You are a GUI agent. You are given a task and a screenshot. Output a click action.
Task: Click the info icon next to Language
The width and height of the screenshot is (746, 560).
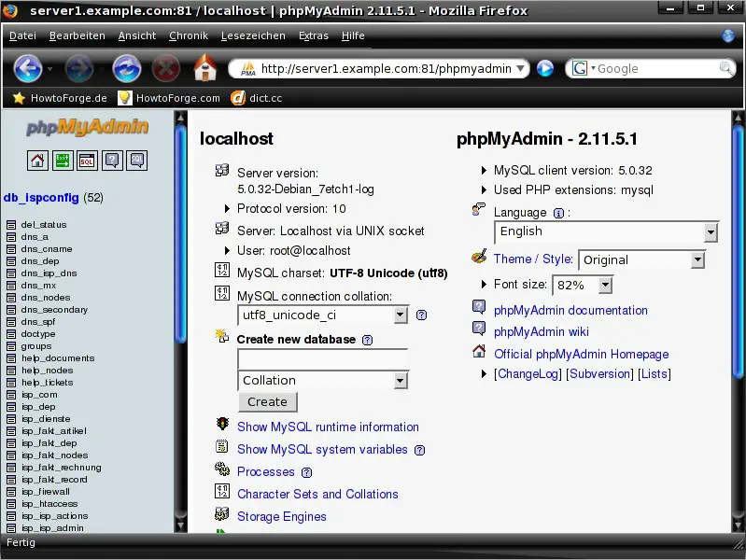pos(558,213)
